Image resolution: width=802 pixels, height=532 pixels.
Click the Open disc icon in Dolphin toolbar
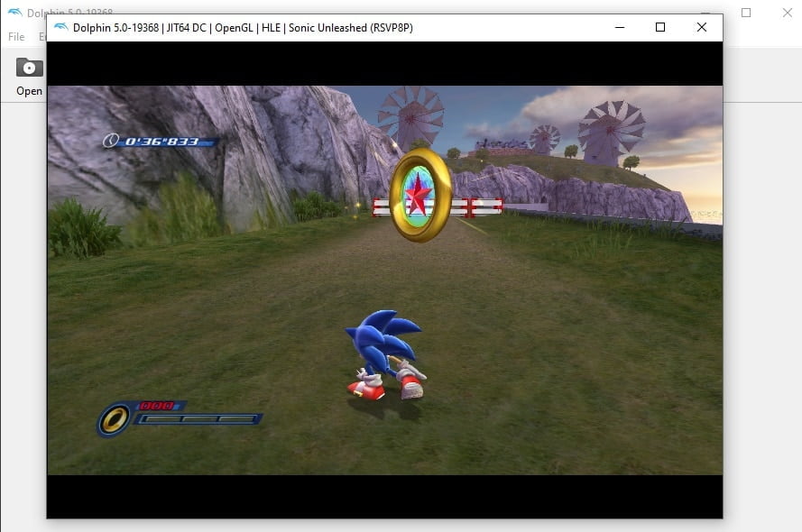pos(29,68)
